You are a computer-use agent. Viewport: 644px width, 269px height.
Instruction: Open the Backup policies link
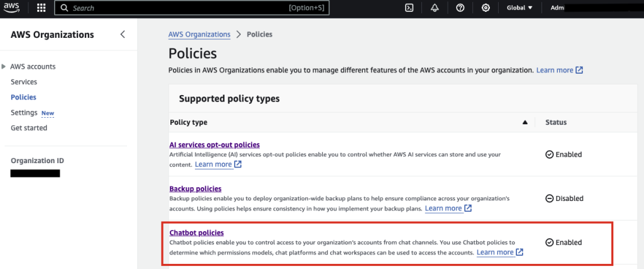[196, 188]
